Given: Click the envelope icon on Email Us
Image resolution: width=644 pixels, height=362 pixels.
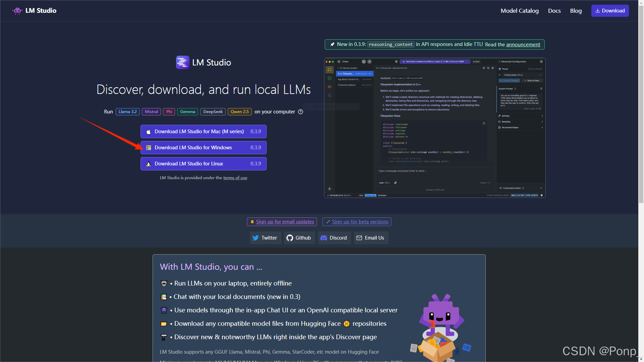Looking at the screenshot, I should pyautogui.click(x=359, y=238).
